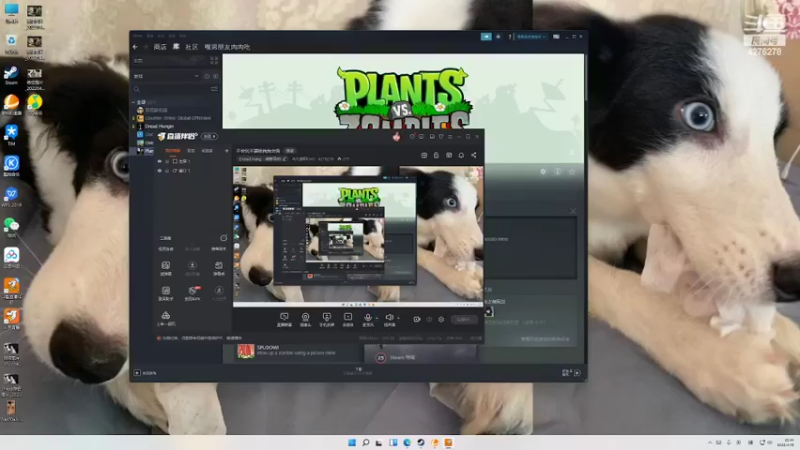Click the recent activity clock icon in Steam
800x450 pixels.
click(x=207, y=76)
